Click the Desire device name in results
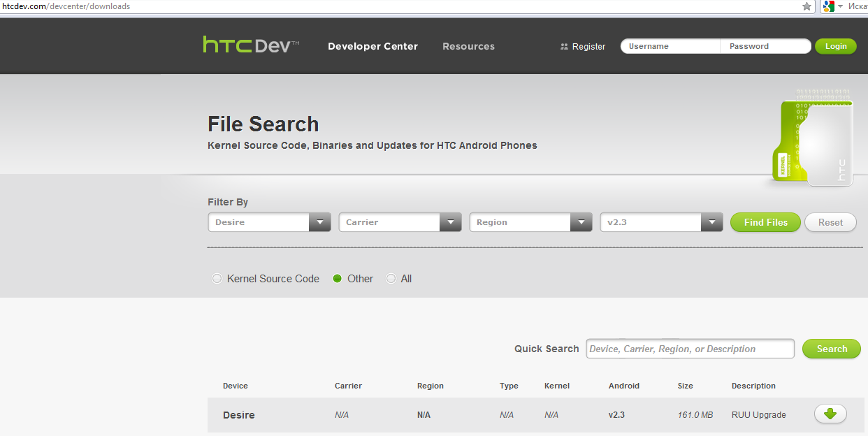The image size is (868, 436). [239, 415]
